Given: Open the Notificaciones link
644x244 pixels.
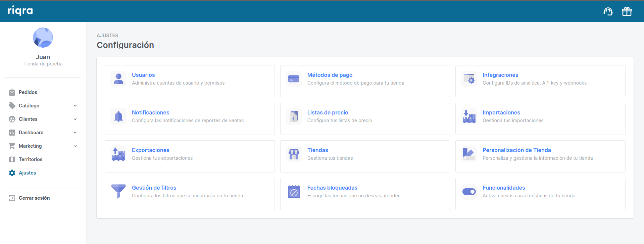Looking at the screenshot, I should point(150,112).
